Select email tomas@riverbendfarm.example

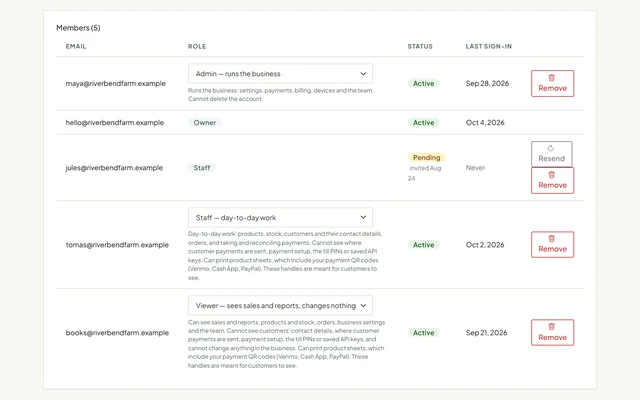coord(117,245)
